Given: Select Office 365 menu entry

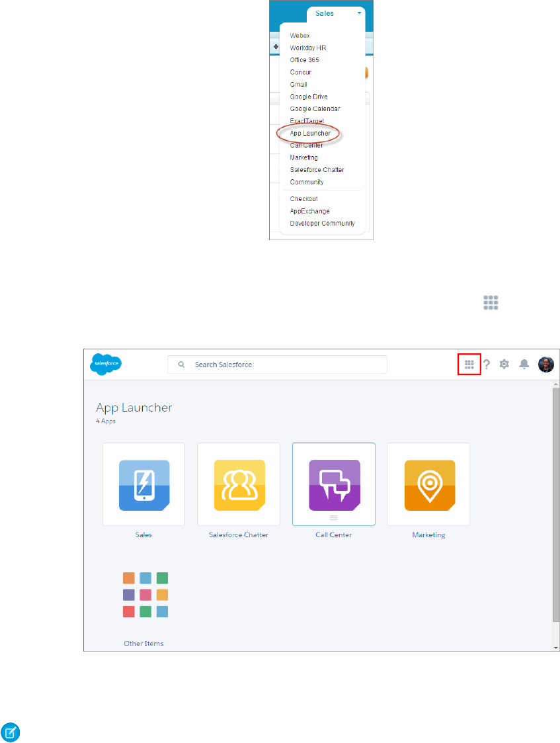Looking at the screenshot, I should [x=304, y=60].
